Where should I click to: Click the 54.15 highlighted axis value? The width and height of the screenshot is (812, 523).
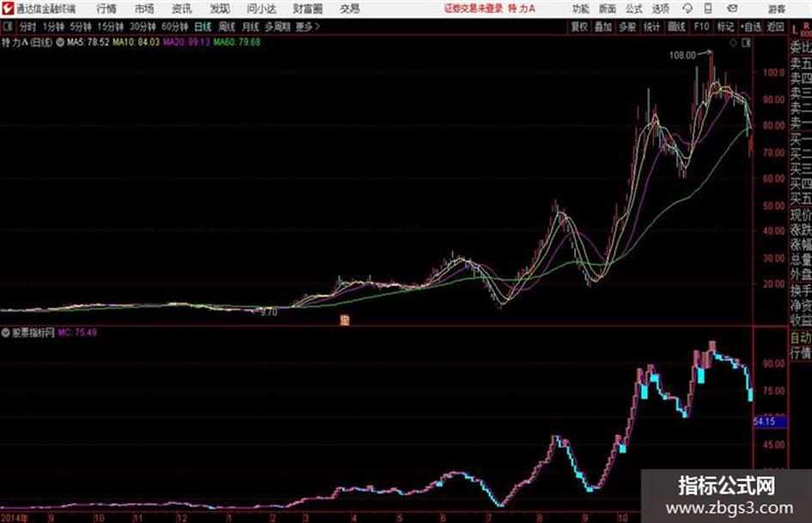770,422
